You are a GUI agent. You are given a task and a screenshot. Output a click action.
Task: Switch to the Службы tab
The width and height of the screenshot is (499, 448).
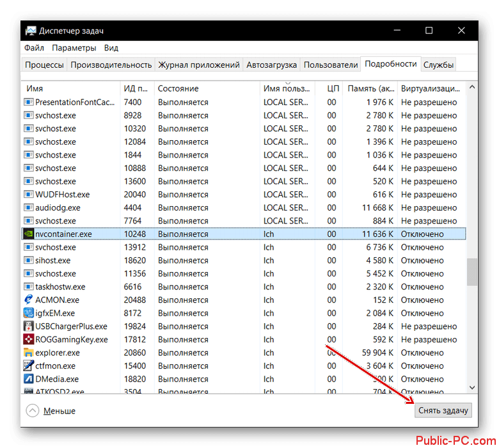point(438,65)
